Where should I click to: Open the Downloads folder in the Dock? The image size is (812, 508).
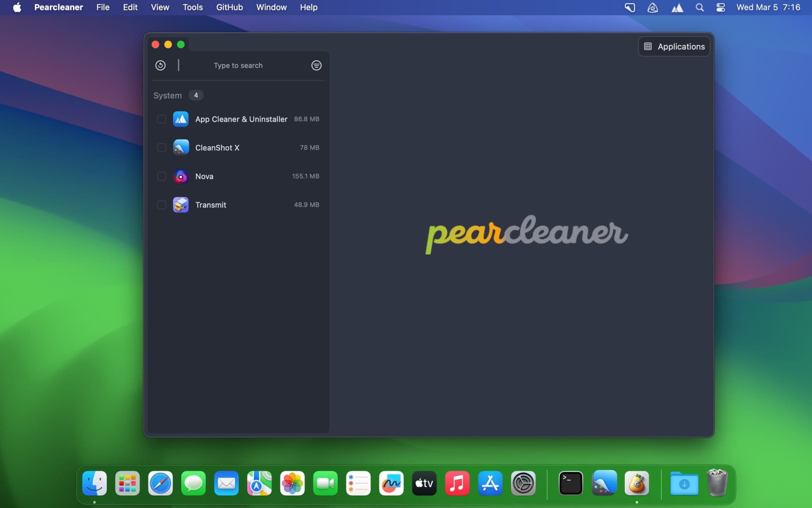click(x=684, y=483)
